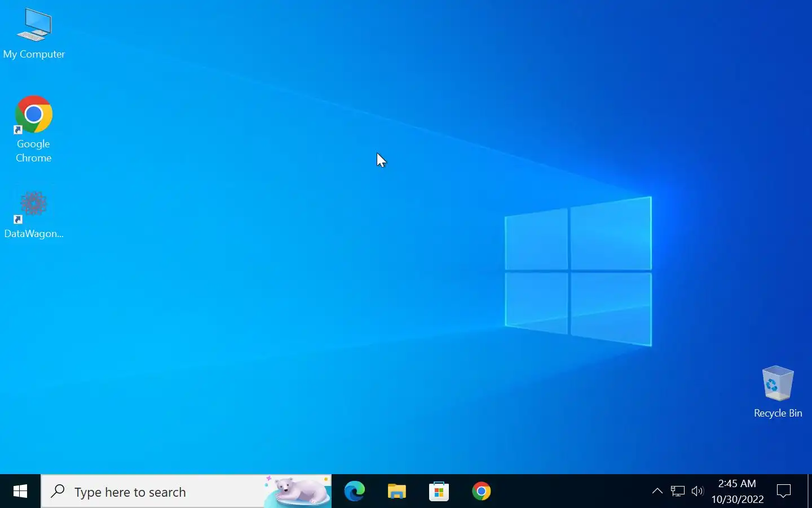
Task: Open the volume speaker tray icon
Action: click(698, 491)
